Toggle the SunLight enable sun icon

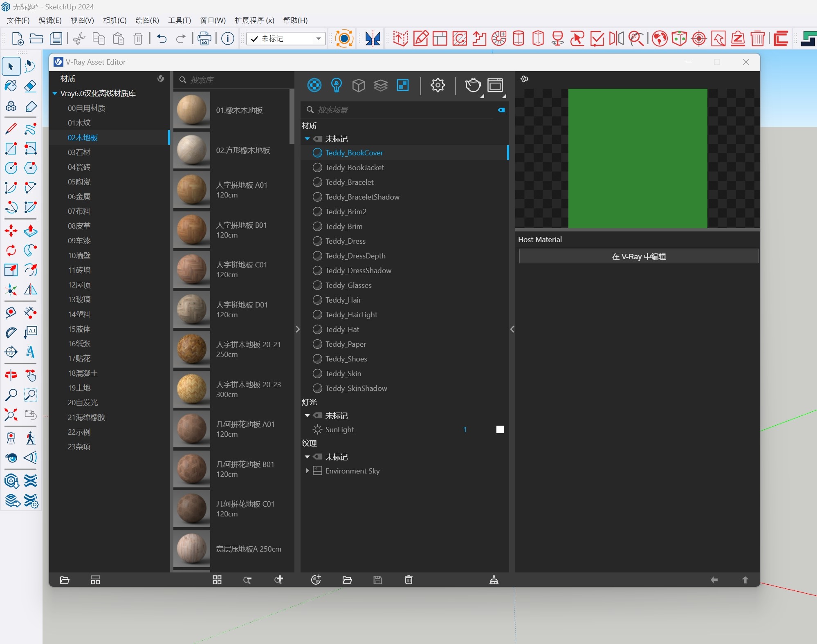click(317, 429)
